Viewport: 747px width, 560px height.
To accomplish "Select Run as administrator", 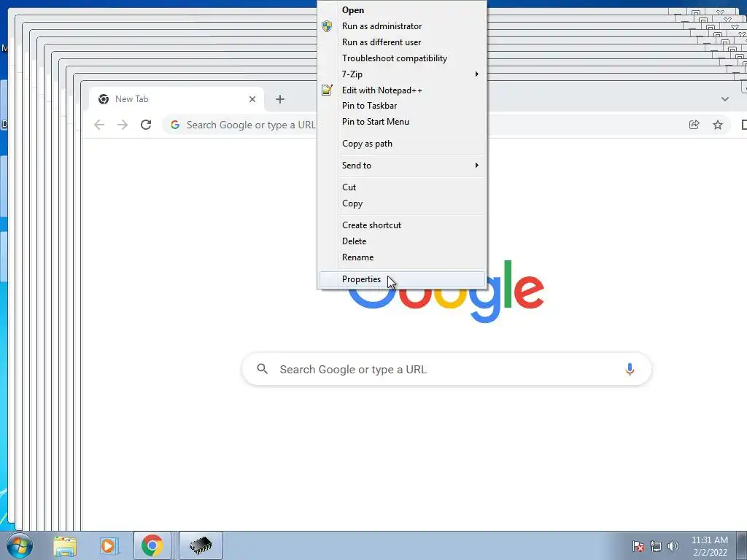I will coord(402,26).
